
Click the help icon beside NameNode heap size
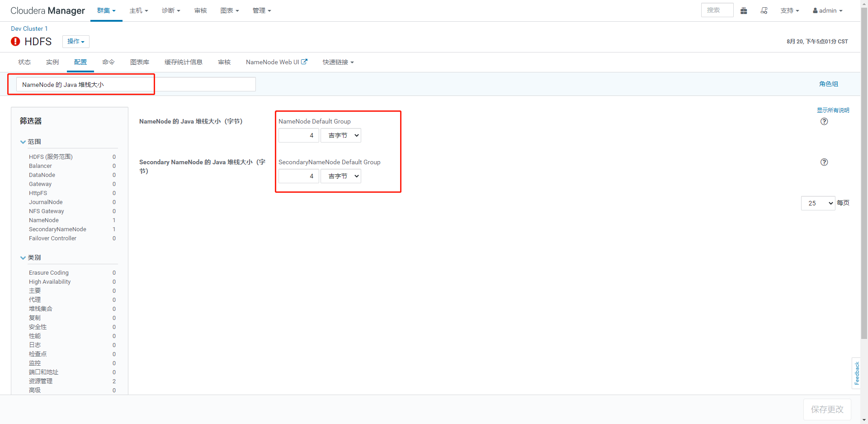[x=824, y=121]
